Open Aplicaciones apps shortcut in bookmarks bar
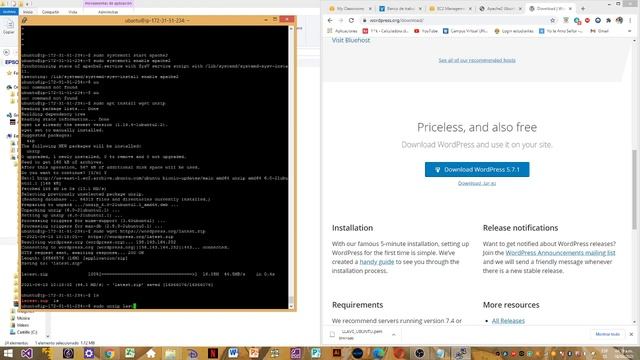The image size is (640, 360). point(342,31)
